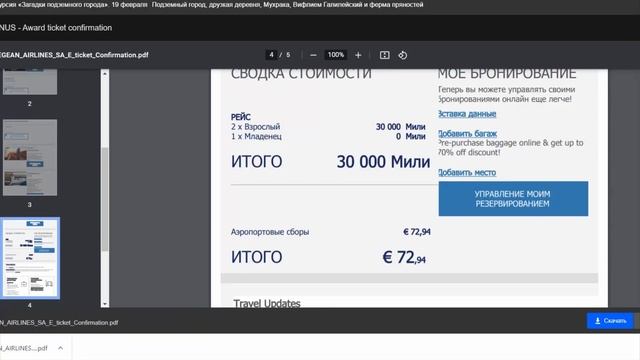Viewport: 640px width, 360px height.
Task: Click '2 x Взрослый' row
Action: click(328, 127)
